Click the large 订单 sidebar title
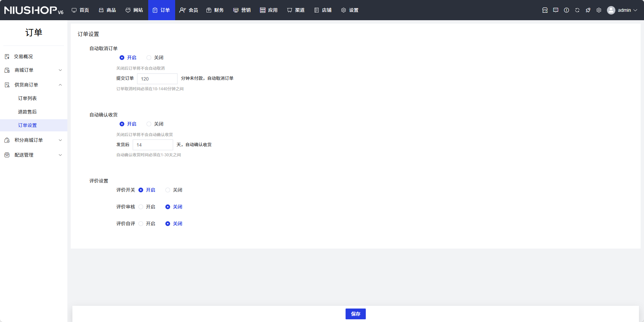 [x=34, y=32]
